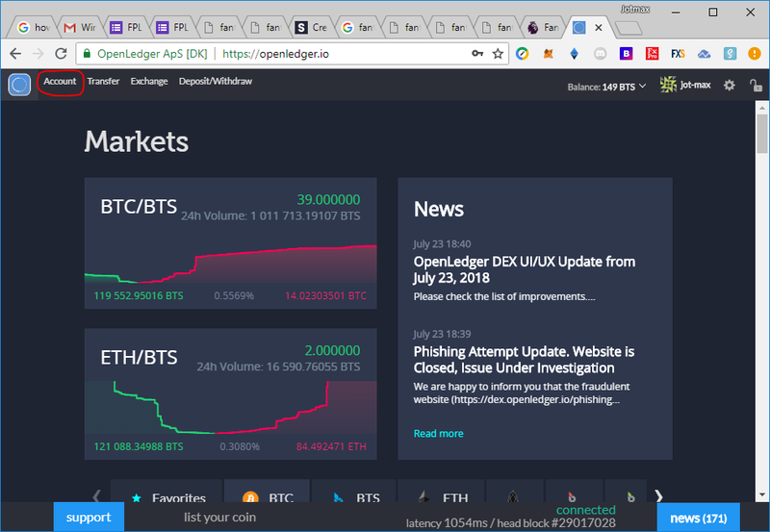Click the list your coin link

(x=219, y=517)
